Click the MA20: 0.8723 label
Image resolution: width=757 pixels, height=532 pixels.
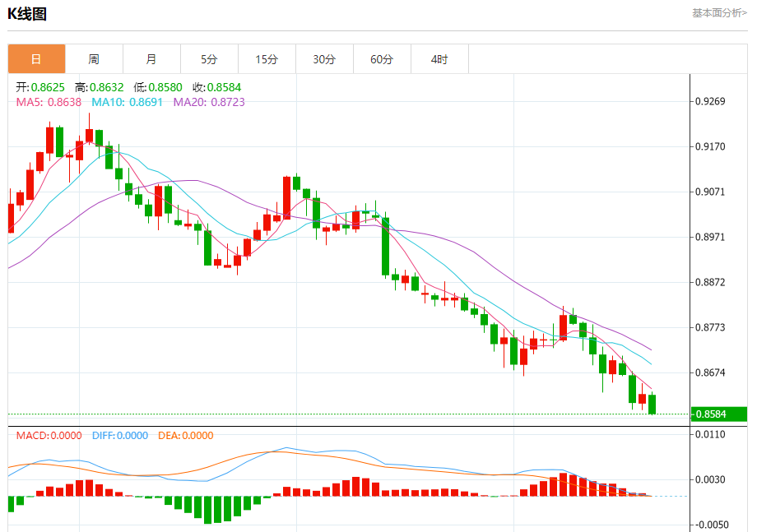tap(209, 102)
